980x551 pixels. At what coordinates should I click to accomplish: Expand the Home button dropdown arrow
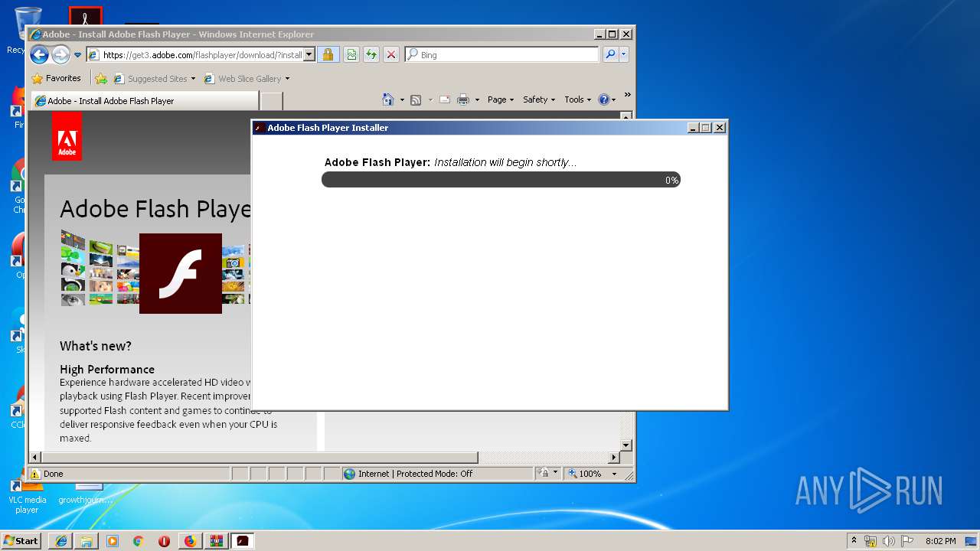pyautogui.click(x=401, y=99)
